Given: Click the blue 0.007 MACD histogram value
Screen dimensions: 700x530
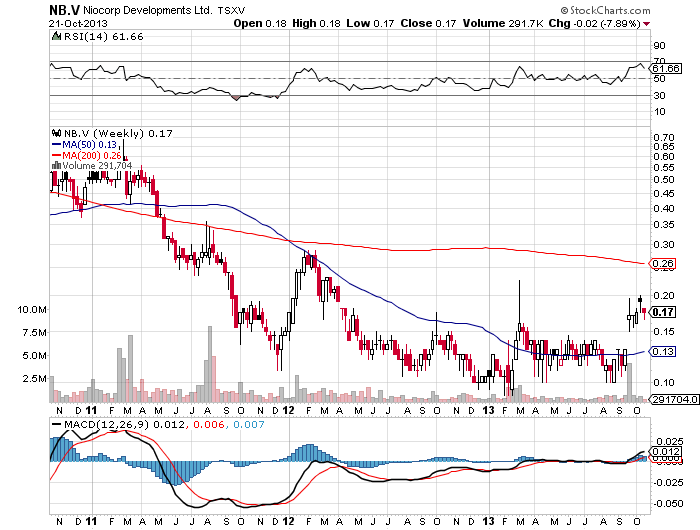Looking at the screenshot, I should pos(249,424).
